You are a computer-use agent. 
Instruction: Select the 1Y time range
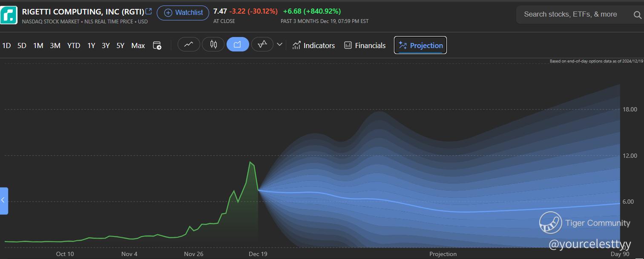click(91, 46)
